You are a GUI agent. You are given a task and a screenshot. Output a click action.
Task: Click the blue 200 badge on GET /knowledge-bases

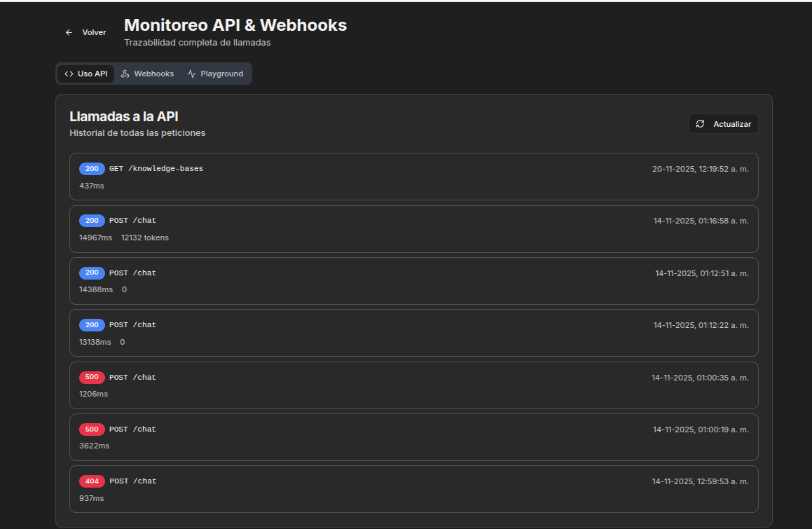(92, 169)
